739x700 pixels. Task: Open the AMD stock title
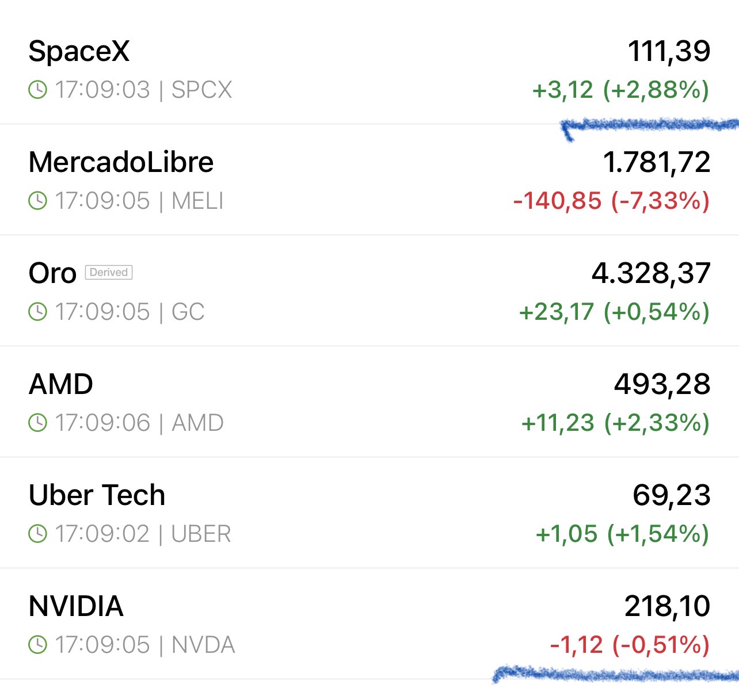(x=60, y=384)
